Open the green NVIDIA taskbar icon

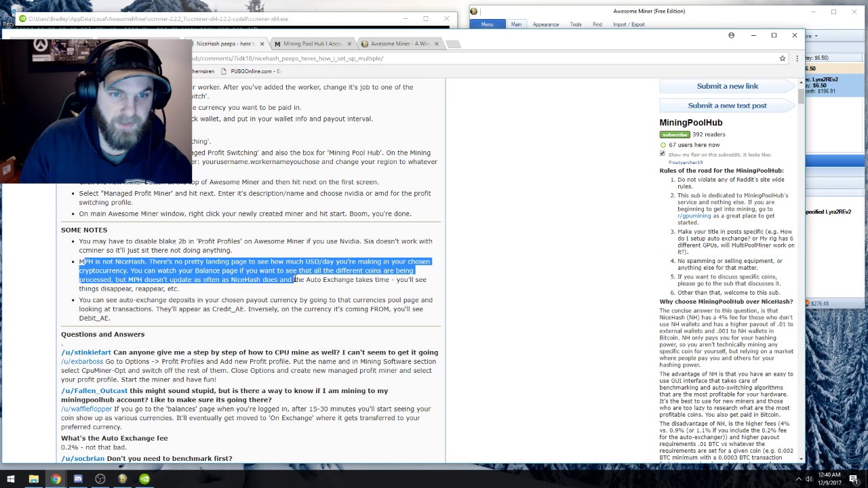click(144, 479)
